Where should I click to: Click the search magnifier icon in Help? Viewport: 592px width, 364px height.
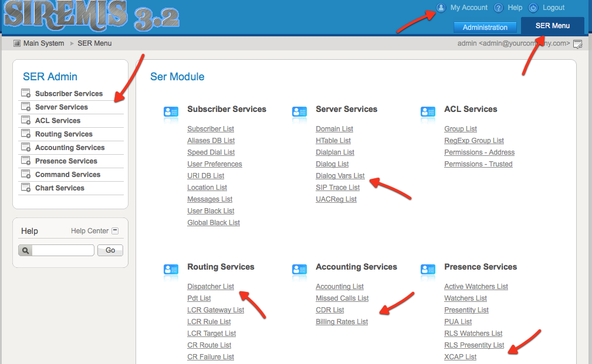point(25,250)
